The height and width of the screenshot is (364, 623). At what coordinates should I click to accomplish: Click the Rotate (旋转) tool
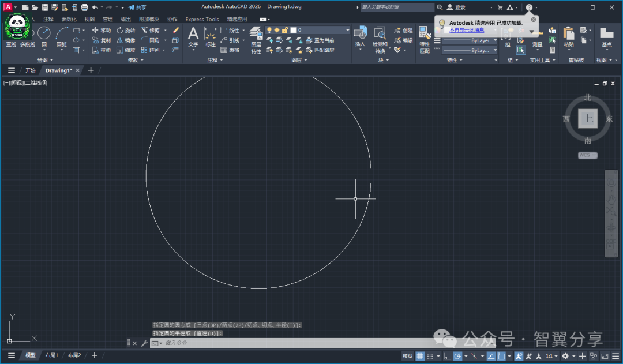(x=125, y=31)
